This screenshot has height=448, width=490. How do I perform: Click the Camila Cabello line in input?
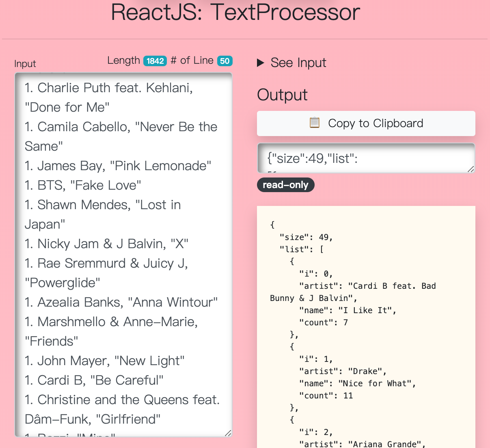click(x=121, y=136)
